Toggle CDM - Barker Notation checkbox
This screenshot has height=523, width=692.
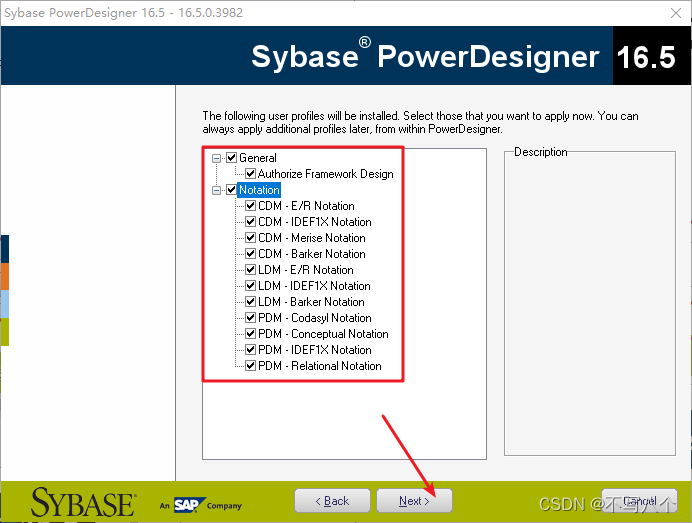(x=251, y=254)
